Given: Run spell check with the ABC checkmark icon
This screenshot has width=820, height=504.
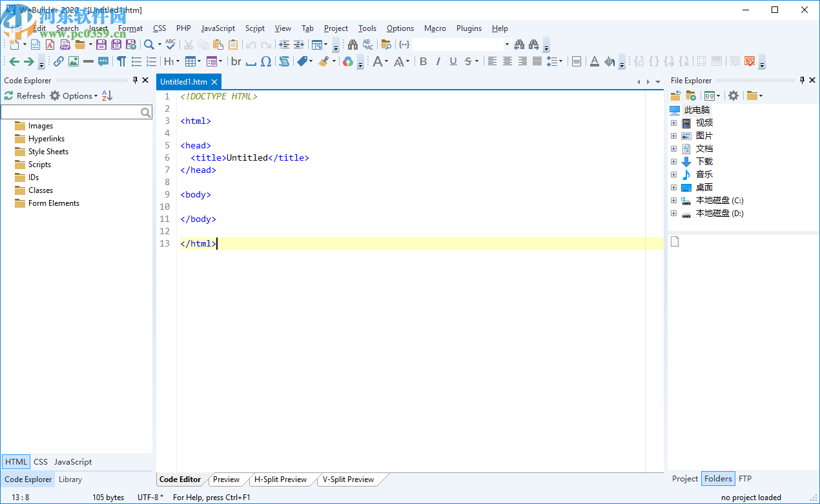Looking at the screenshot, I should 170,45.
